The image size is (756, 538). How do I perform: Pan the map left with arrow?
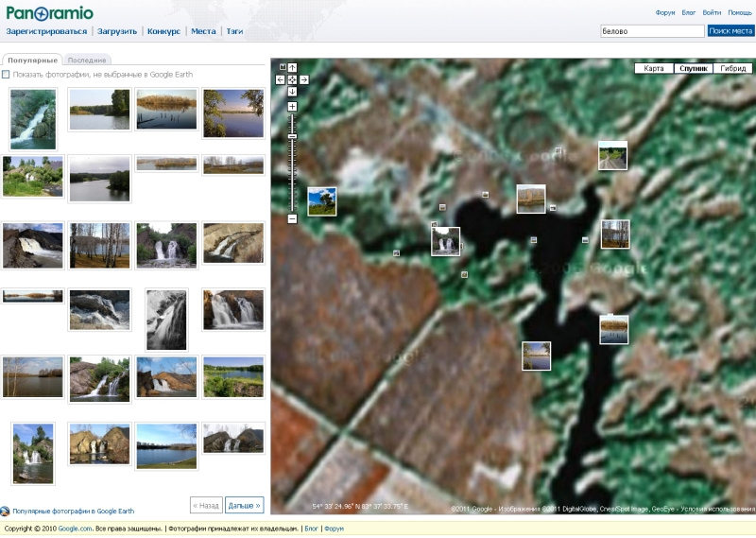[x=281, y=80]
